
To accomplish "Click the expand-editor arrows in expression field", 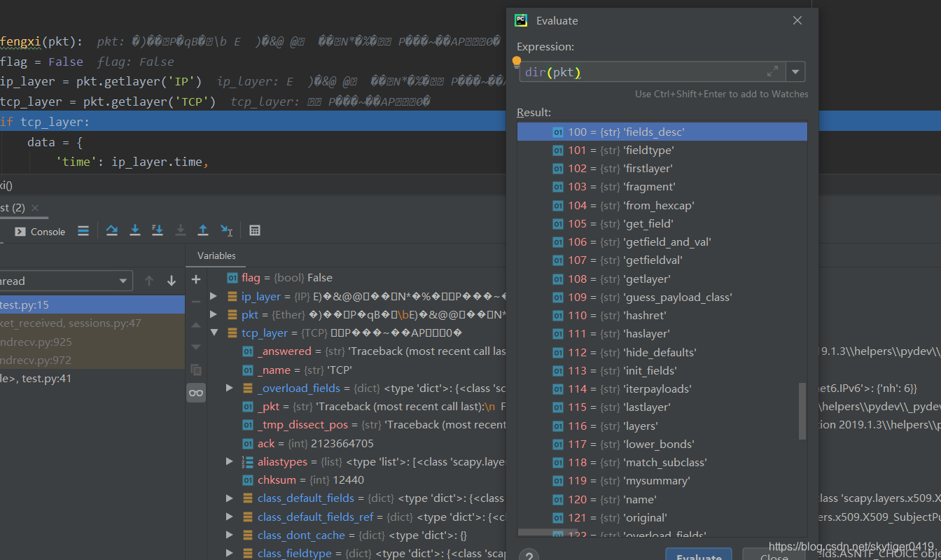I will 772,71.
